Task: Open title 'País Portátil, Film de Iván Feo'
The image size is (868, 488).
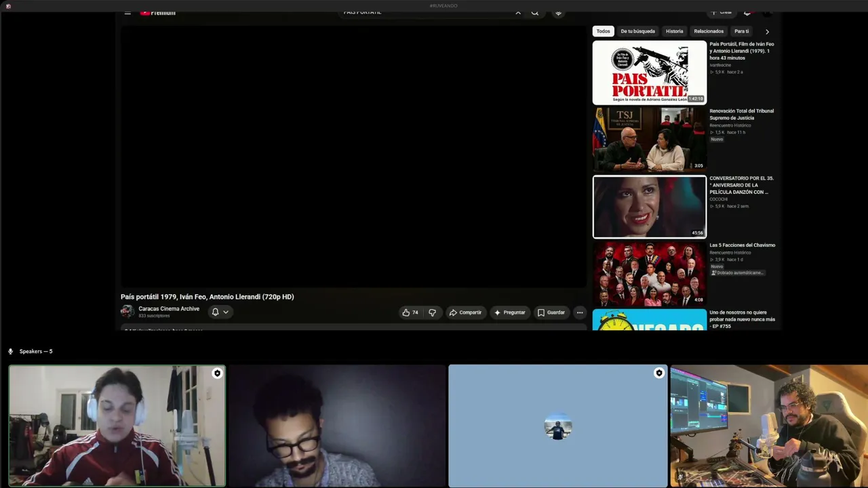Action: (742, 51)
